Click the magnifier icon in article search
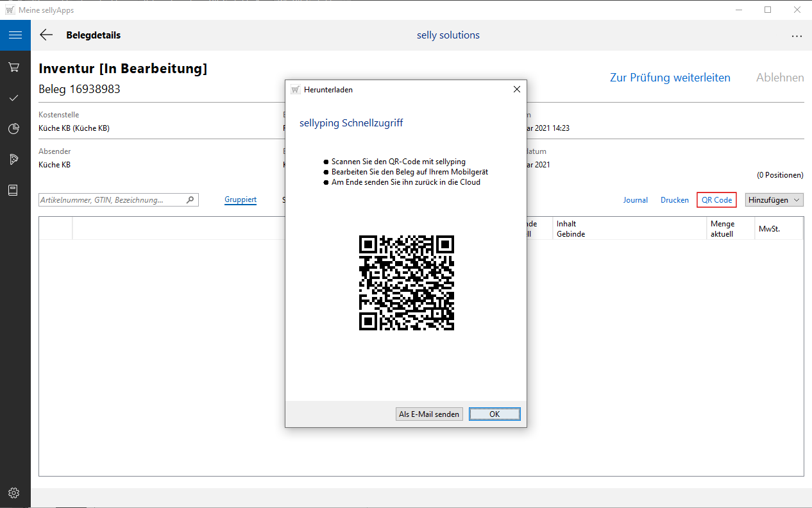The image size is (812, 508). 190,200
